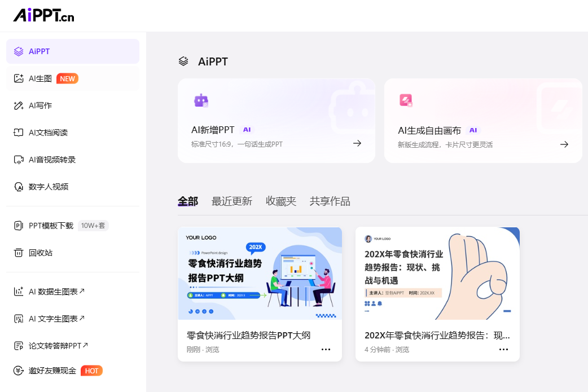The width and height of the screenshot is (588, 392).
Task: Select the 共享作品 tab
Action: point(330,201)
